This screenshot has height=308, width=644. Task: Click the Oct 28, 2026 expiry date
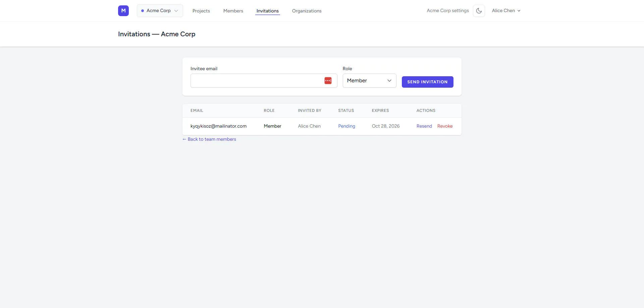click(386, 126)
